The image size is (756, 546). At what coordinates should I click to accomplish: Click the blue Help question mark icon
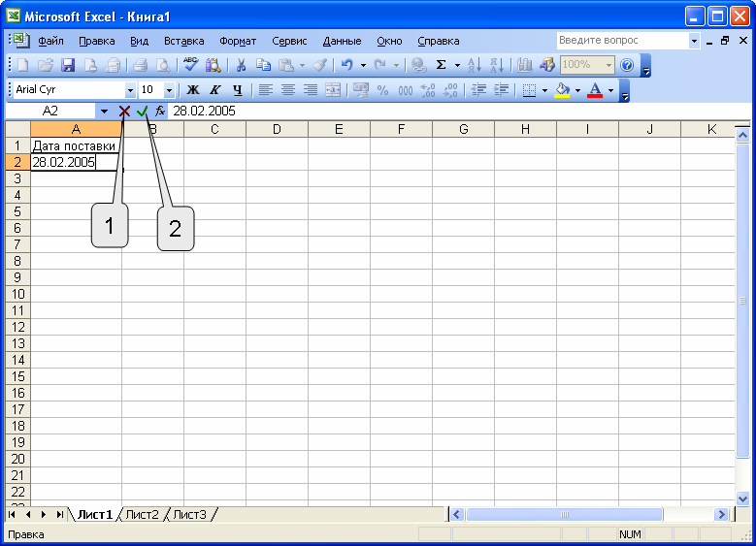(x=627, y=65)
